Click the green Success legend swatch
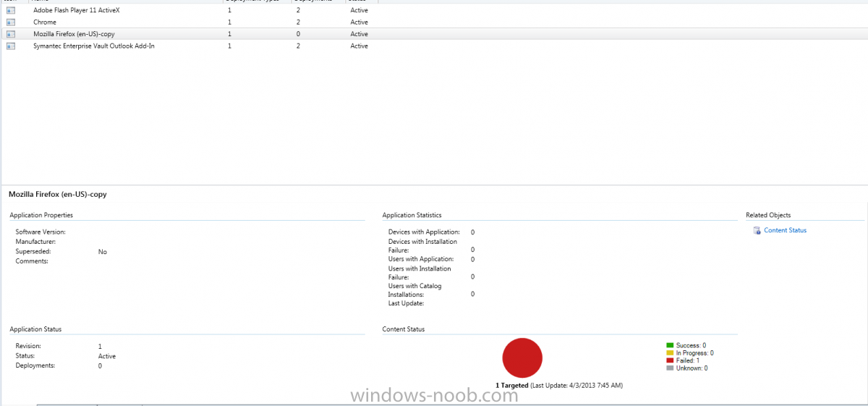The width and height of the screenshot is (868, 406). click(670, 345)
